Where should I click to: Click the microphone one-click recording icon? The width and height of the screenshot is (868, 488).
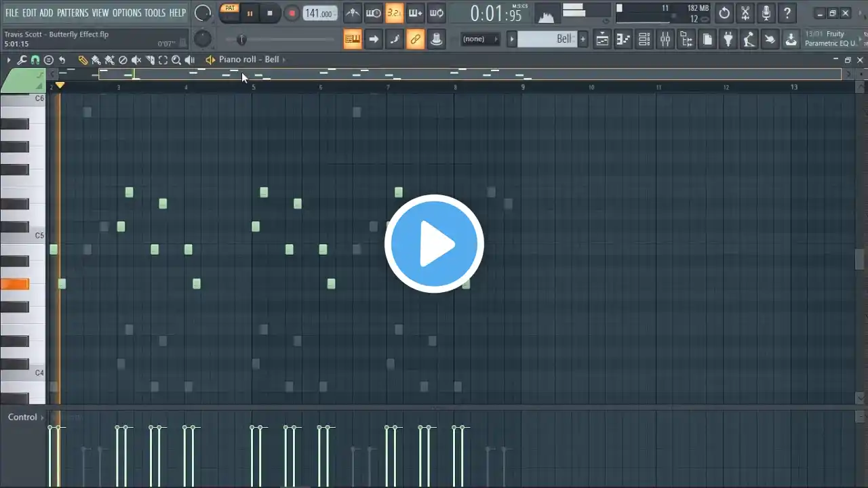(766, 13)
